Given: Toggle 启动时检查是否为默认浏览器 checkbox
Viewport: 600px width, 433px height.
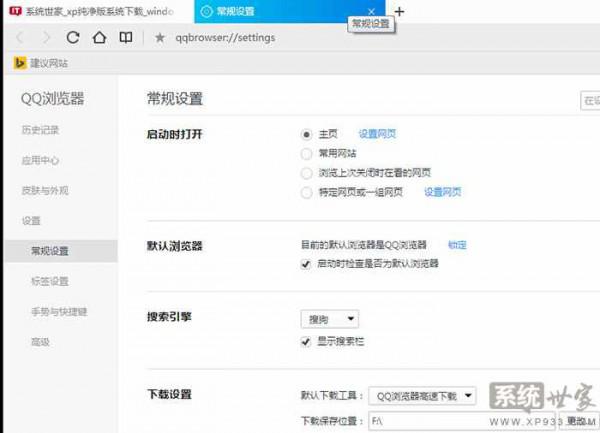Looking at the screenshot, I should pyautogui.click(x=305, y=264).
